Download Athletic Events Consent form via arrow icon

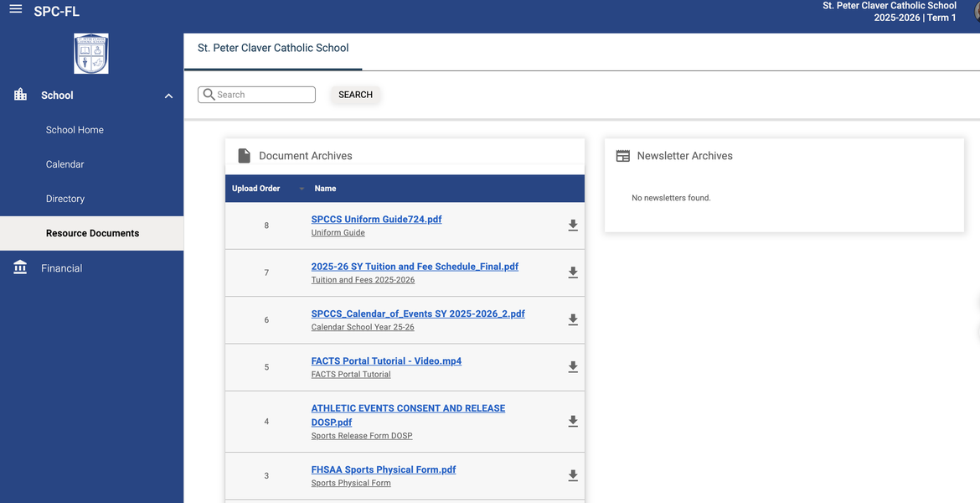pyautogui.click(x=573, y=422)
